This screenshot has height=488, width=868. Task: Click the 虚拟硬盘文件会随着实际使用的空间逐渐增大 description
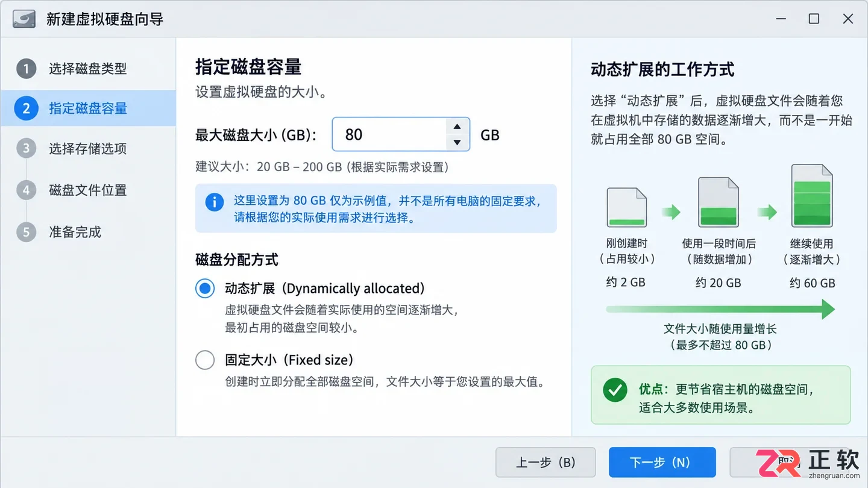click(342, 319)
